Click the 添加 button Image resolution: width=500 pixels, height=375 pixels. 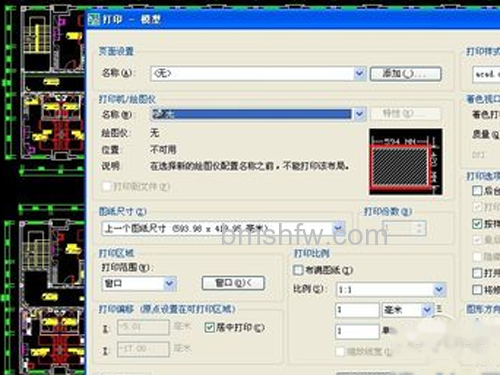[x=406, y=74]
